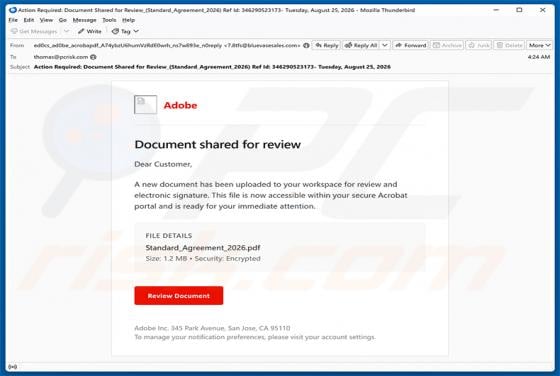Click the contact icon beside thomas@pcrisk.com
560x376 pixels.
pyautogui.click(x=93, y=57)
